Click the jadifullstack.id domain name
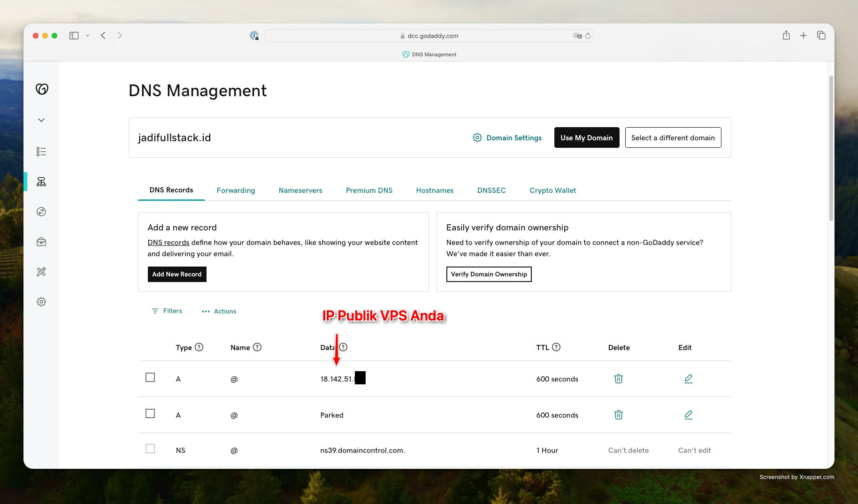 coord(174,137)
